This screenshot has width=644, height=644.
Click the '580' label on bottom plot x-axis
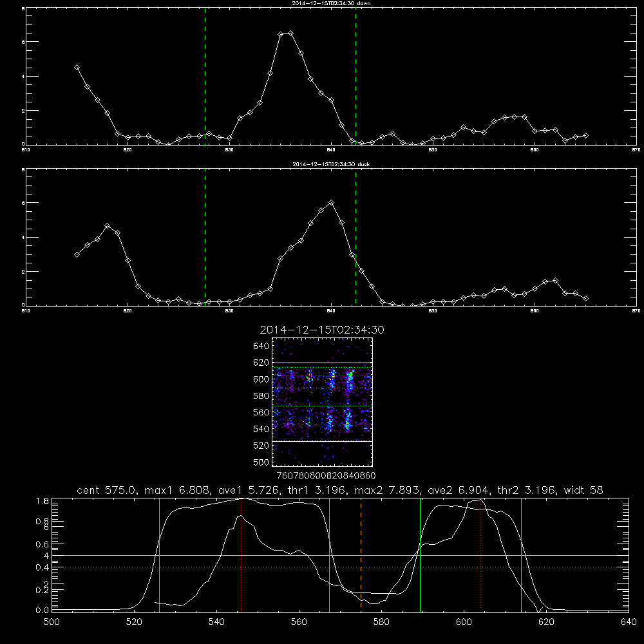coord(381,622)
